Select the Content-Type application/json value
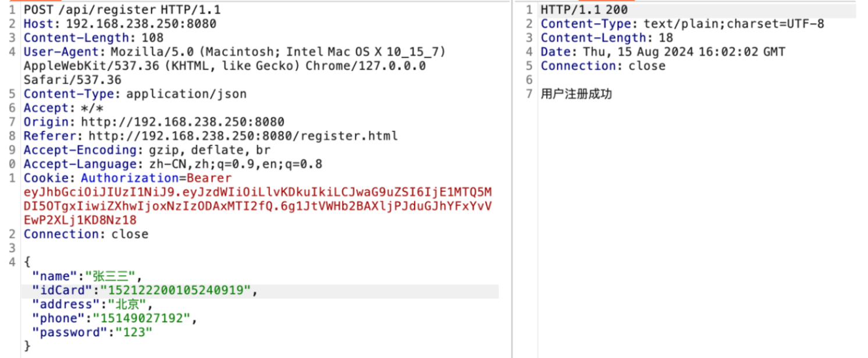The width and height of the screenshot is (868, 358). click(186, 94)
